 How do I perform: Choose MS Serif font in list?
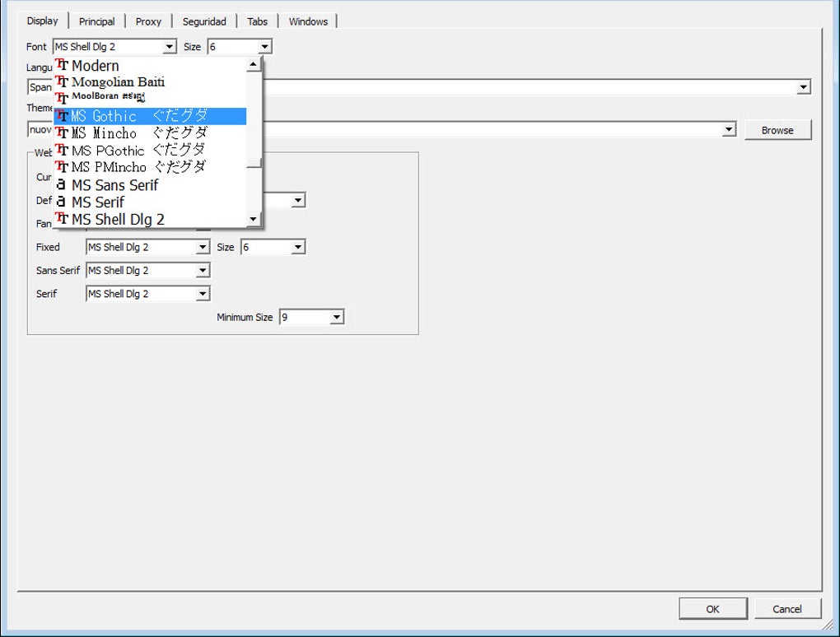point(150,202)
